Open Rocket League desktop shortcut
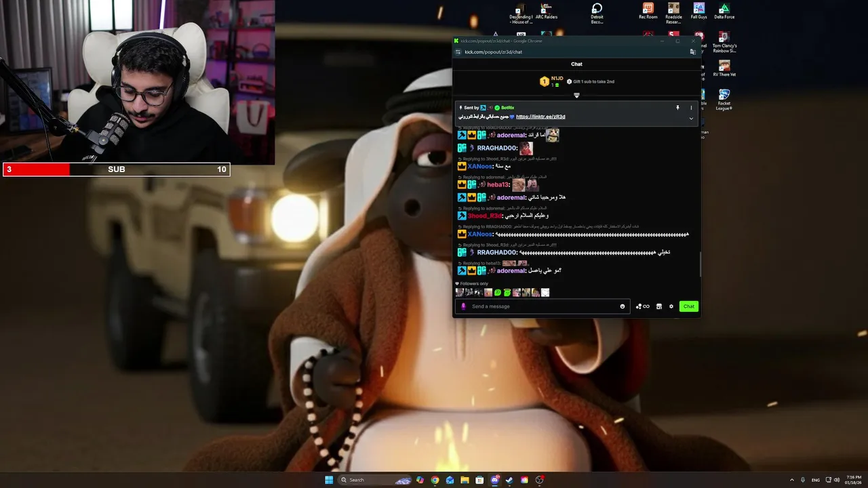 pos(724,100)
